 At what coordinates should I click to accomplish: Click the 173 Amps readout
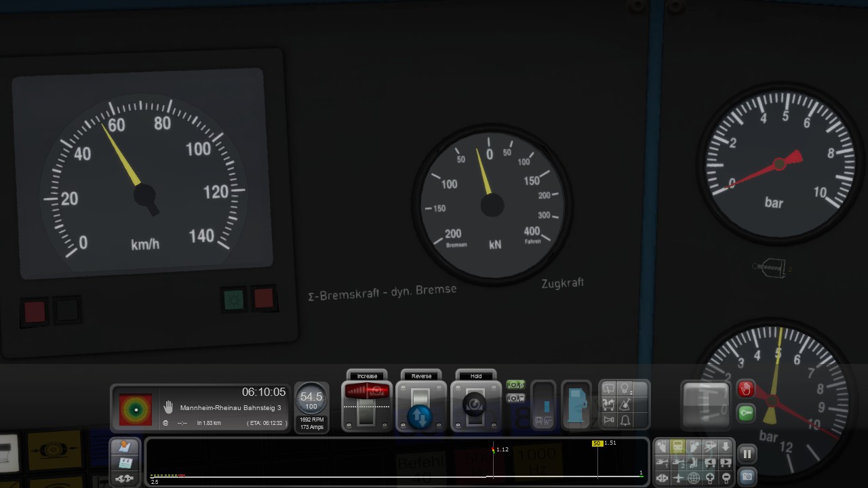311,427
